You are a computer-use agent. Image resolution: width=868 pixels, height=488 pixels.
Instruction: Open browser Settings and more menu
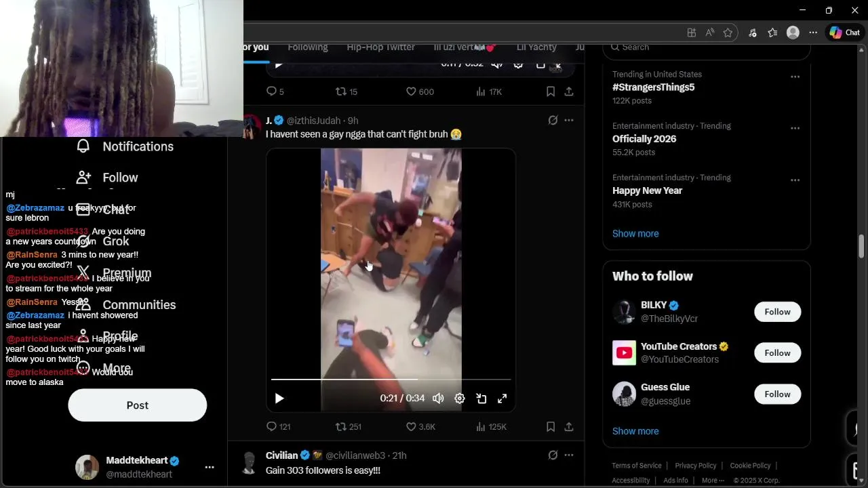[813, 33]
